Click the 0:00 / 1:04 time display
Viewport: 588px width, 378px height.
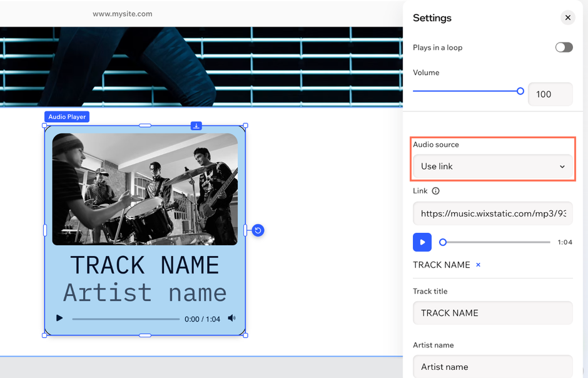202,319
